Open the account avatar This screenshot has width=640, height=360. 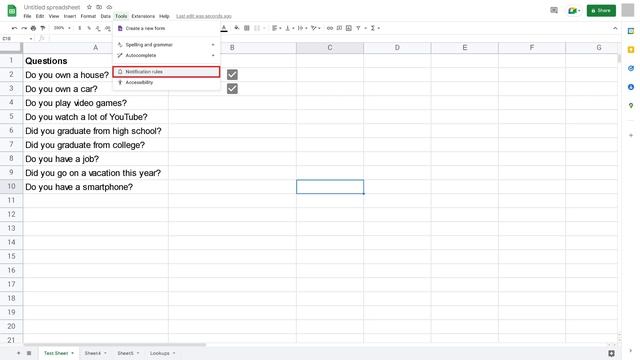tap(628, 10)
